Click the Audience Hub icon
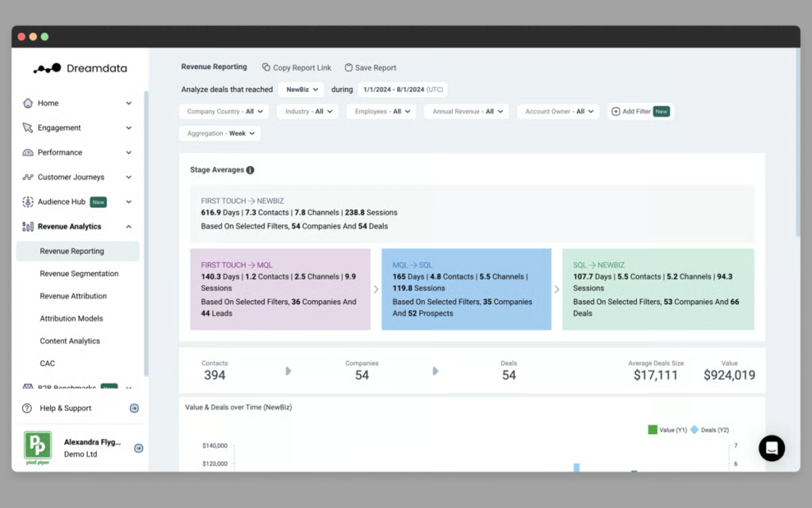This screenshot has width=812, height=508. pyautogui.click(x=28, y=202)
